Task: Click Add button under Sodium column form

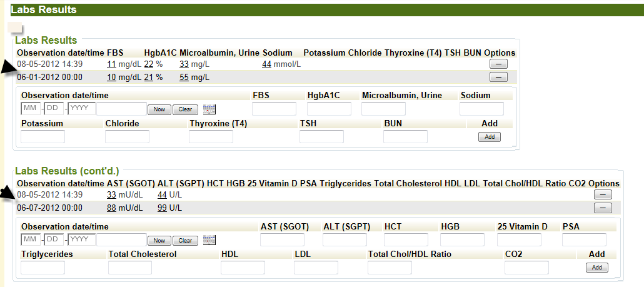Action: tap(490, 137)
